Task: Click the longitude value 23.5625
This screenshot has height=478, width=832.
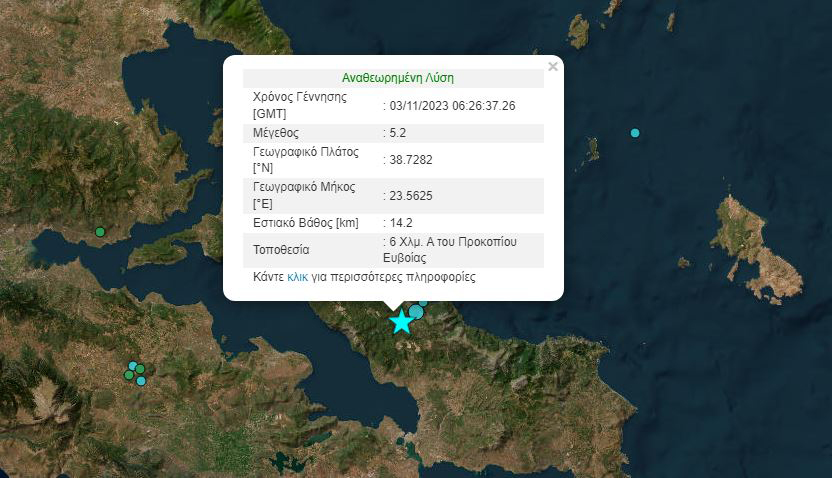Action: (411, 195)
